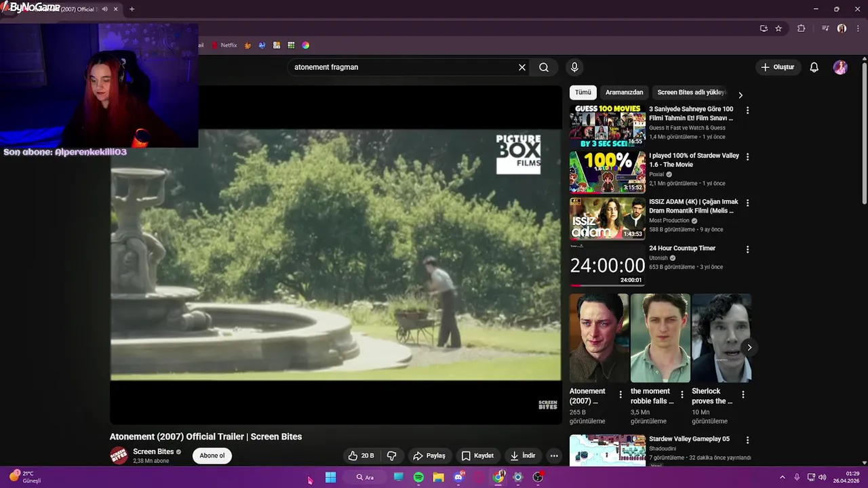The height and width of the screenshot is (488, 868).
Task: Open options for Stardew Valley Gameplay 05
Action: click(x=747, y=440)
